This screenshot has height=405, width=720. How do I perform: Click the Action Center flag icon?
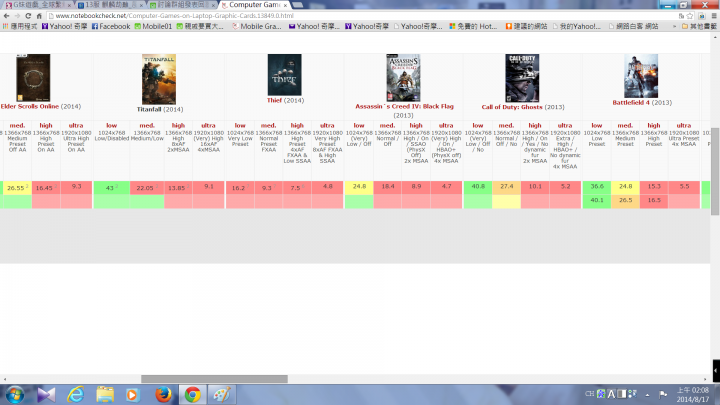[663, 394]
